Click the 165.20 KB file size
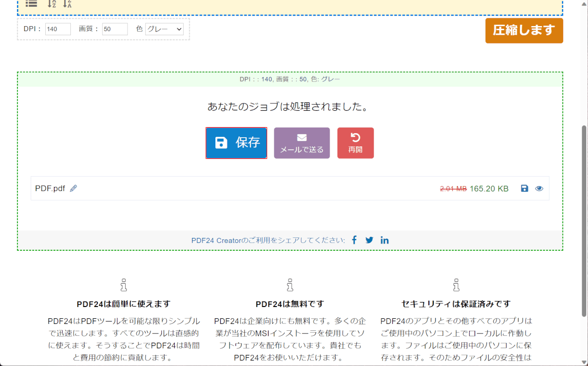 [489, 188]
